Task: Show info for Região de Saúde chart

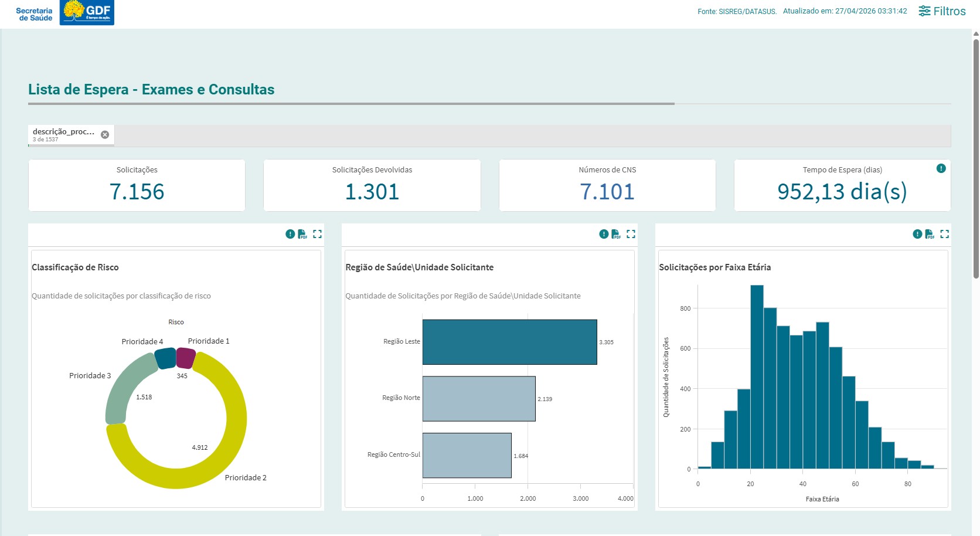Action: 604,234
